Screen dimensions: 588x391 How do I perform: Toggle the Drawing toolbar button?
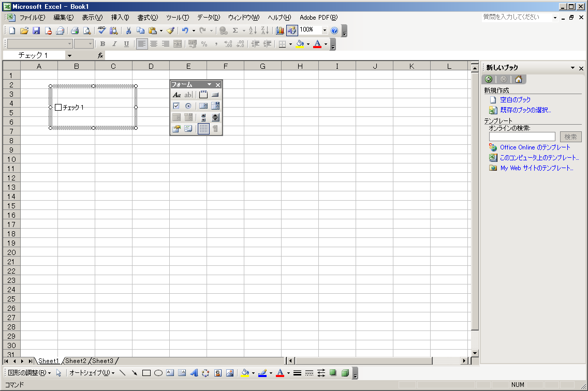[x=292, y=31]
